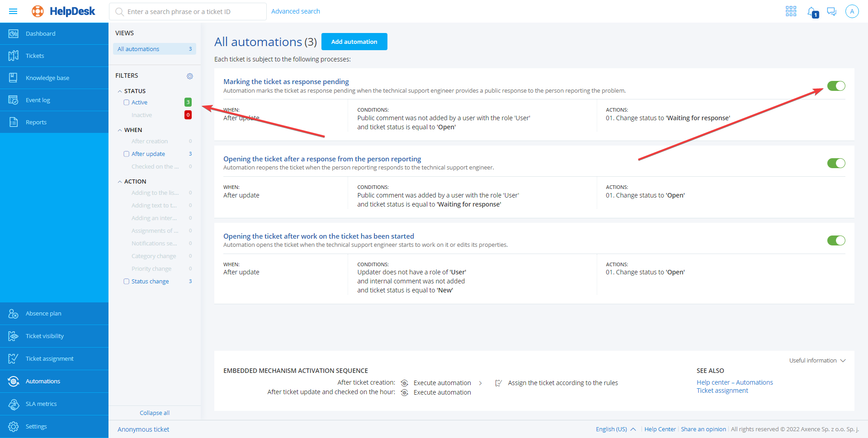Image resolution: width=868 pixels, height=438 pixels.
Task: Disable the response pending automation toggle
Action: pos(836,86)
